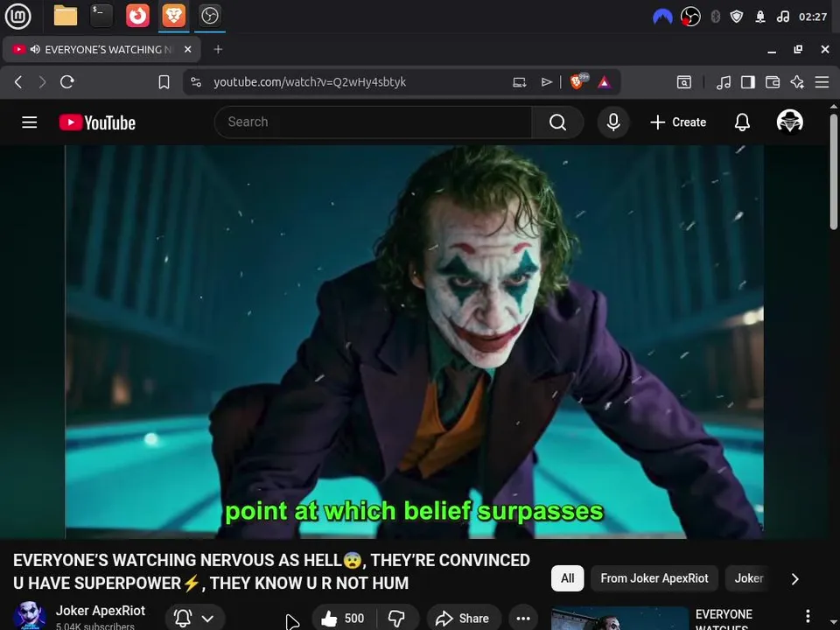Open the shield security tray icon

click(737, 17)
